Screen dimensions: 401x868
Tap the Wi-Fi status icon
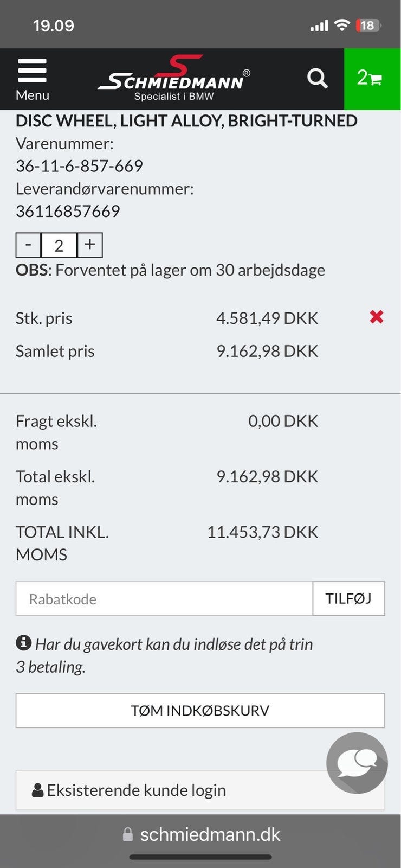click(342, 25)
